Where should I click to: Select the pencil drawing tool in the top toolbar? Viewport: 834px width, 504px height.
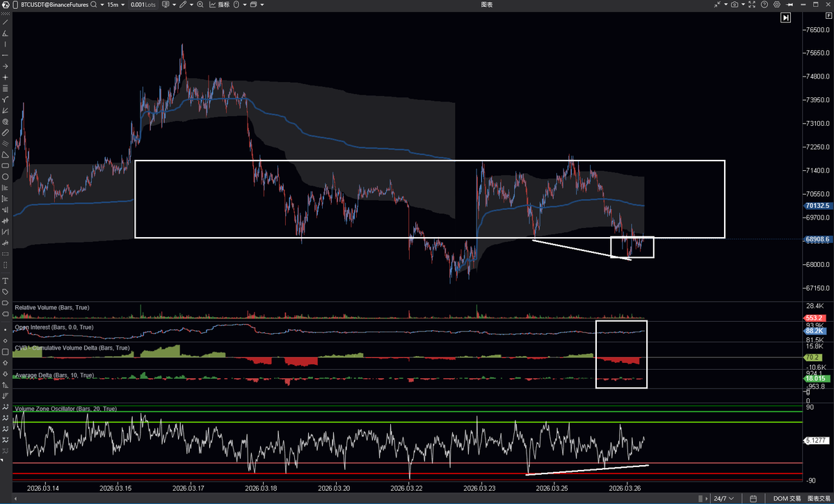pyautogui.click(x=183, y=5)
